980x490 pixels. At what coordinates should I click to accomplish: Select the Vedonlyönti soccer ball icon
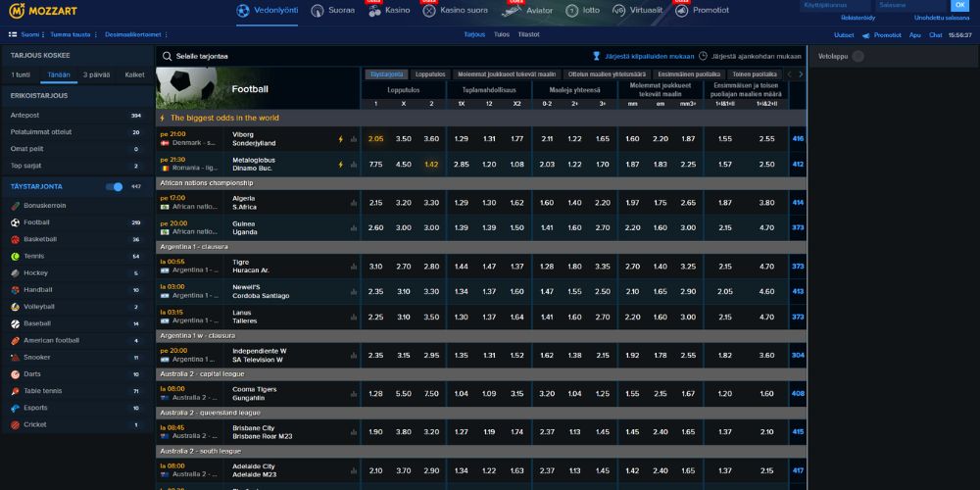[x=243, y=11]
